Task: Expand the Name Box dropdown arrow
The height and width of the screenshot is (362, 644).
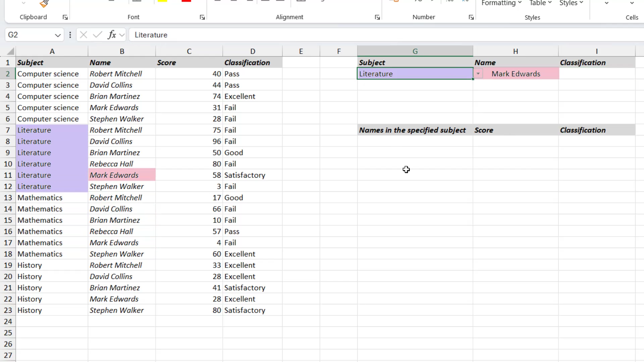Action: (x=58, y=35)
